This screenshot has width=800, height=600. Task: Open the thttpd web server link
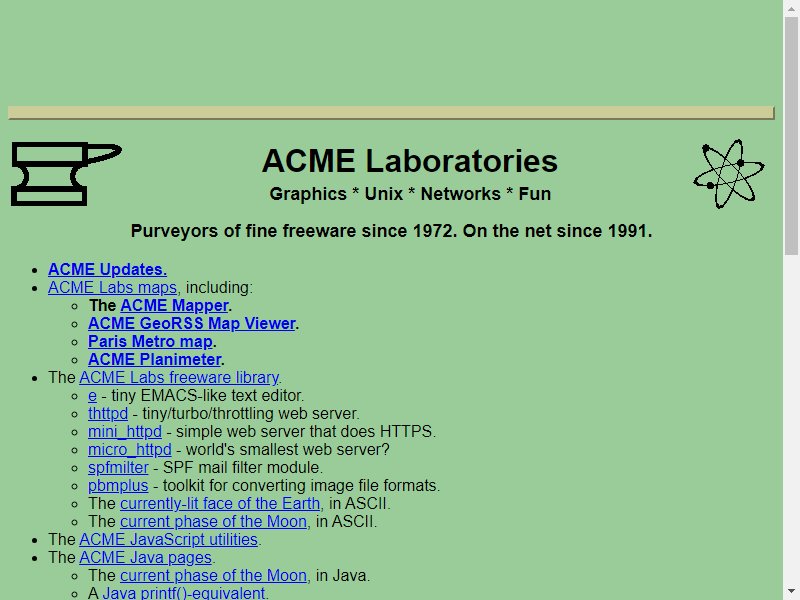[x=108, y=413]
